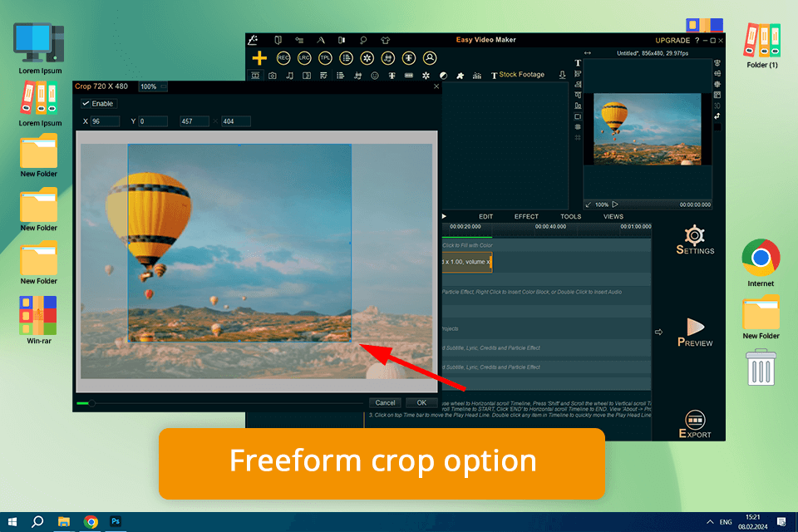
Task: Click the Stock Footage link
Action: 522,74
